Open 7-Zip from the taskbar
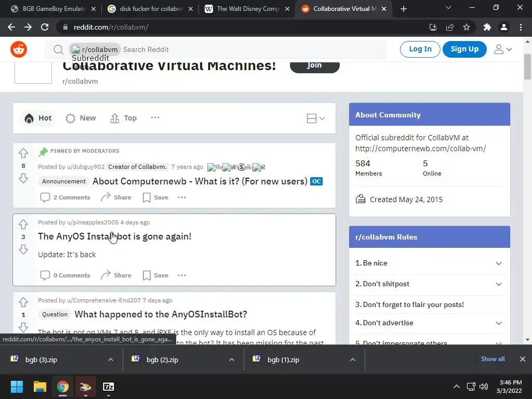This screenshot has width=532, height=399. [x=108, y=387]
